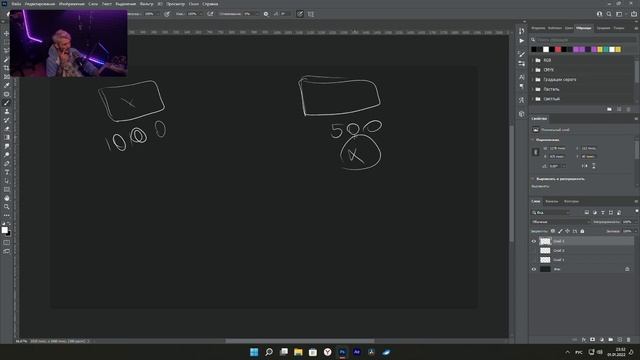This screenshot has height=360, width=640.
Task: Toggle lock all padlock
Action: tap(582, 231)
